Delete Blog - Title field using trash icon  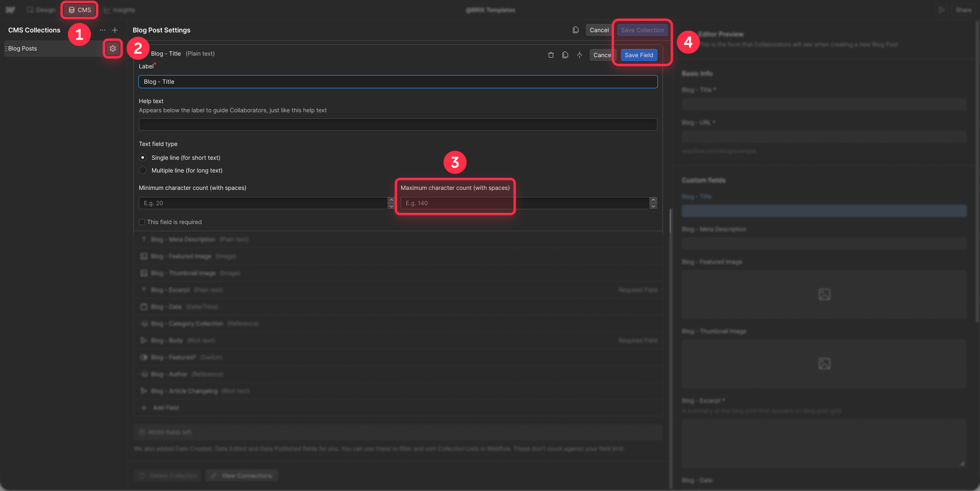551,55
